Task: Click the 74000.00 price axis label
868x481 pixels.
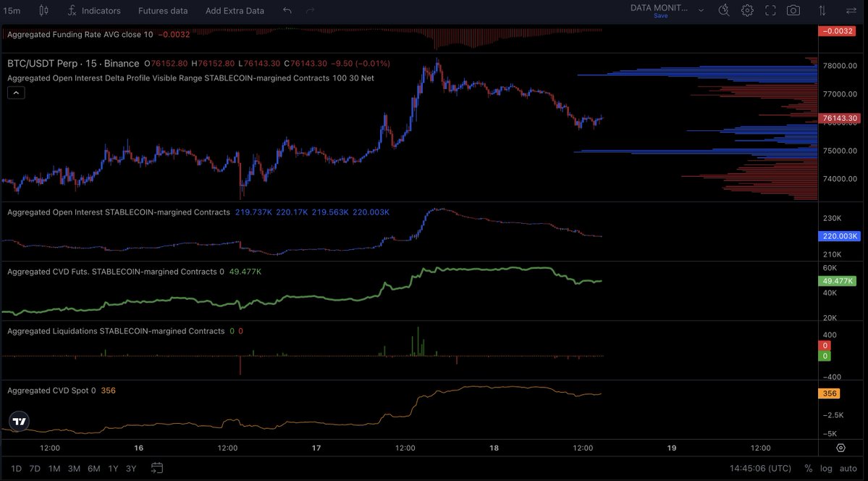Action: coord(840,179)
